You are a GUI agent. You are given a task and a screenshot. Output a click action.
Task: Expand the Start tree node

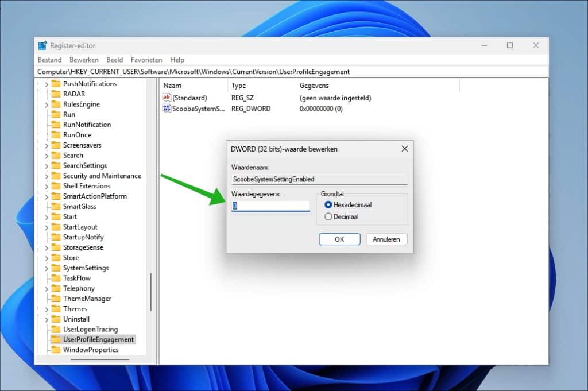tap(46, 218)
